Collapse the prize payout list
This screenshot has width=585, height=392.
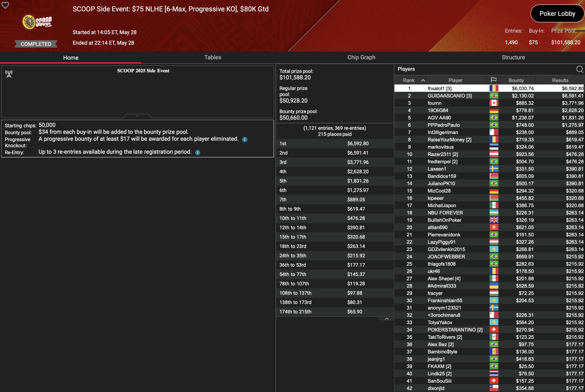point(386,319)
